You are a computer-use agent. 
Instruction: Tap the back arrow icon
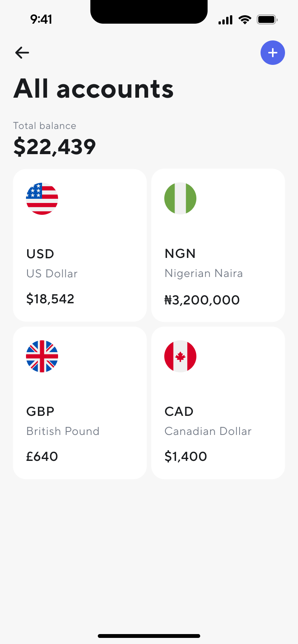22,53
